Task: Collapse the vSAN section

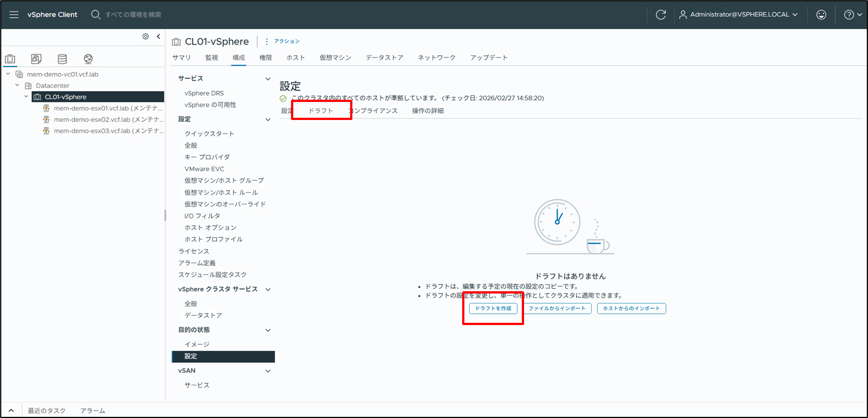Action: tap(268, 371)
